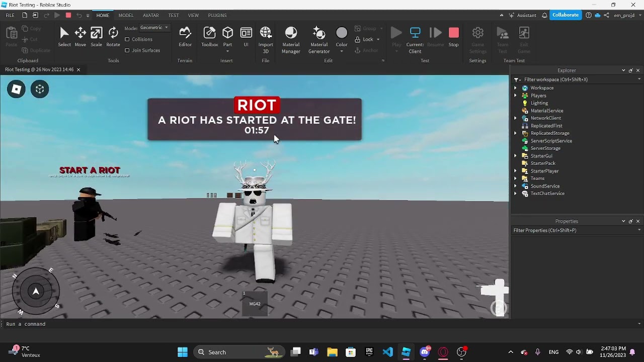Switch to the TEST ribbon tab
The image size is (644, 362).
pyautogui.click(x=174, y=15)
